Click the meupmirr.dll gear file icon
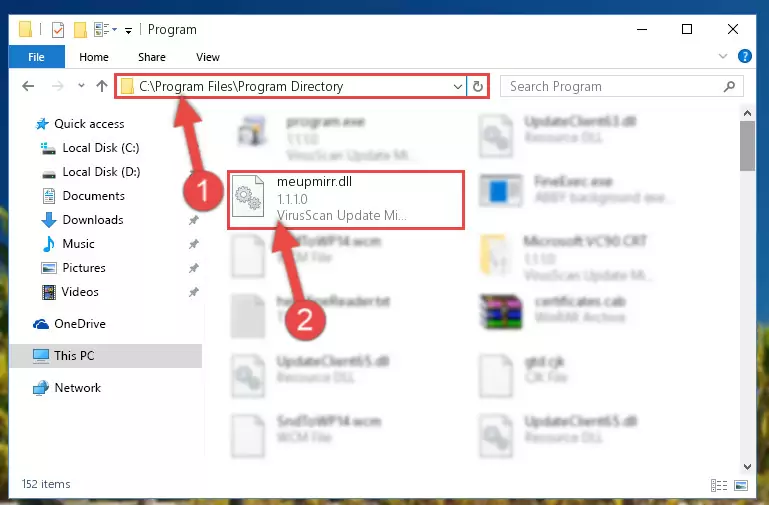Viewport: 769px width, 505px height. click(x=248, y=196)
